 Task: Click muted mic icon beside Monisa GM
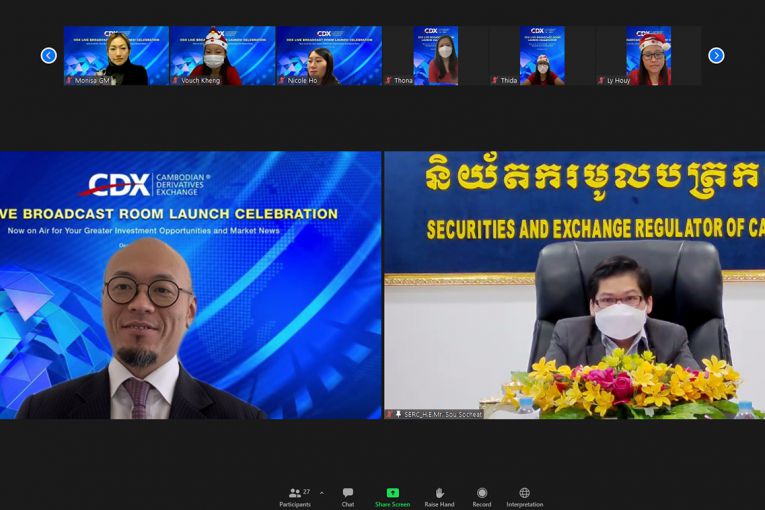(69, 81)
